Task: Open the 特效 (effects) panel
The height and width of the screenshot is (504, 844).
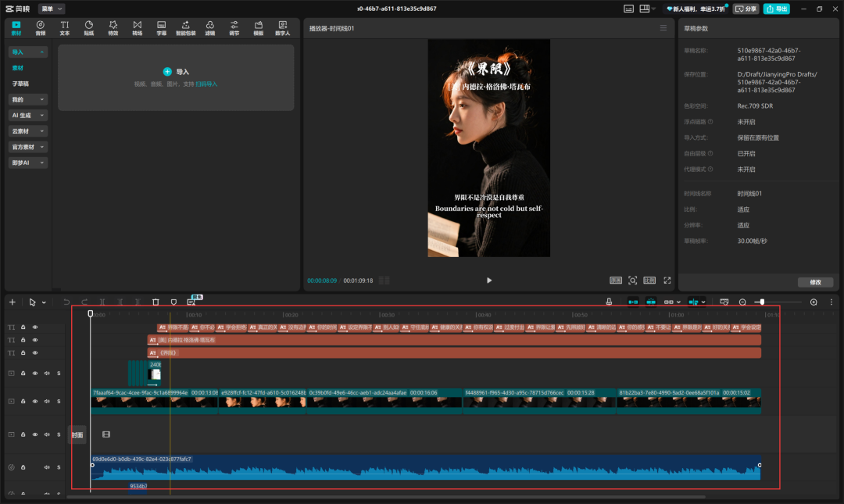Action: coord(113,28)
